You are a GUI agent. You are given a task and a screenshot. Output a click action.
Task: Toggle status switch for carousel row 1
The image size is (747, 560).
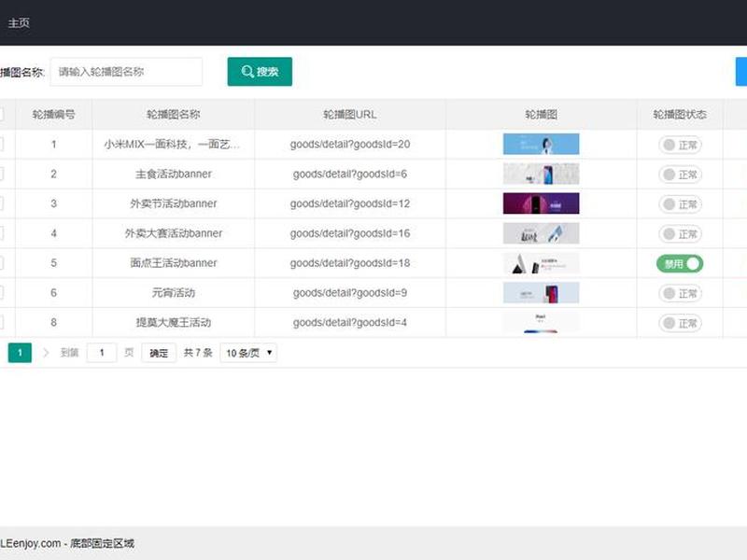click(x=680, y=145)
